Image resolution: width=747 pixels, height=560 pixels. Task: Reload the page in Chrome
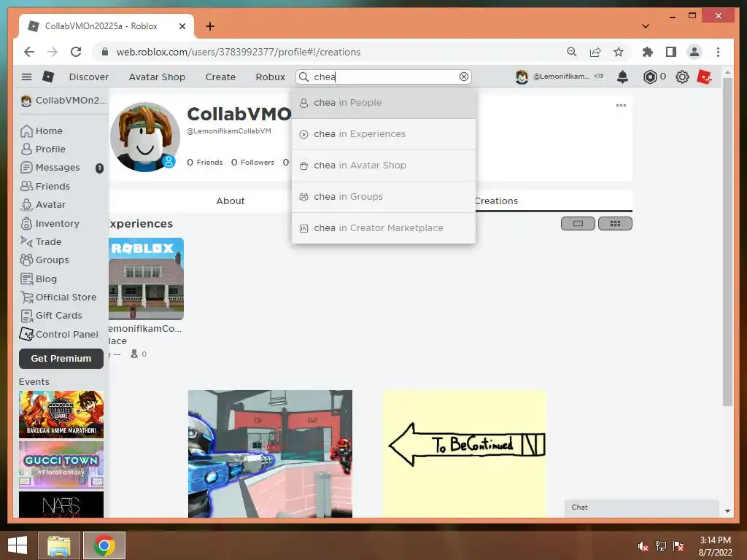point(76,52)
